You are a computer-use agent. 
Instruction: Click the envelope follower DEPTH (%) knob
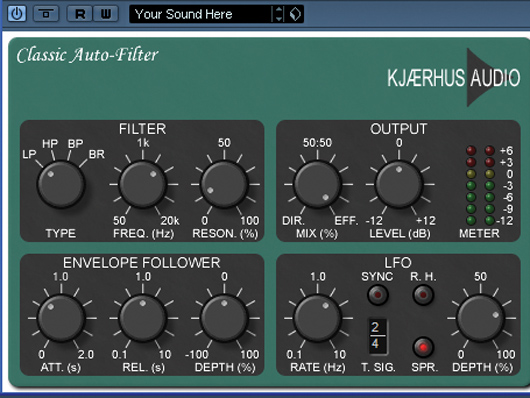pyautogui.click(x=224, y=318)
